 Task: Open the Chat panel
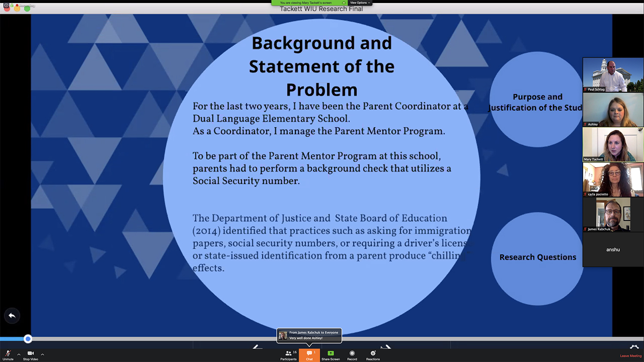309,355
